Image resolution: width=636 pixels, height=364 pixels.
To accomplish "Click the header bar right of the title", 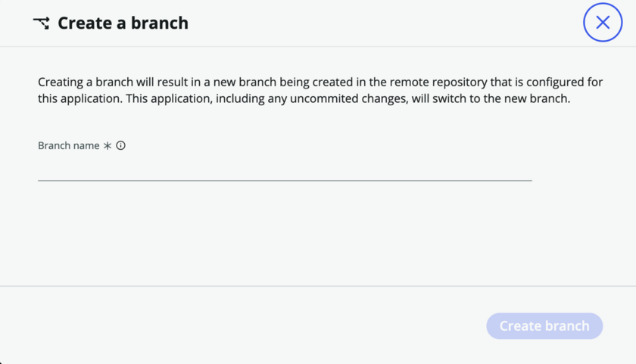I will pyautogui.click(x=385, y=23).
